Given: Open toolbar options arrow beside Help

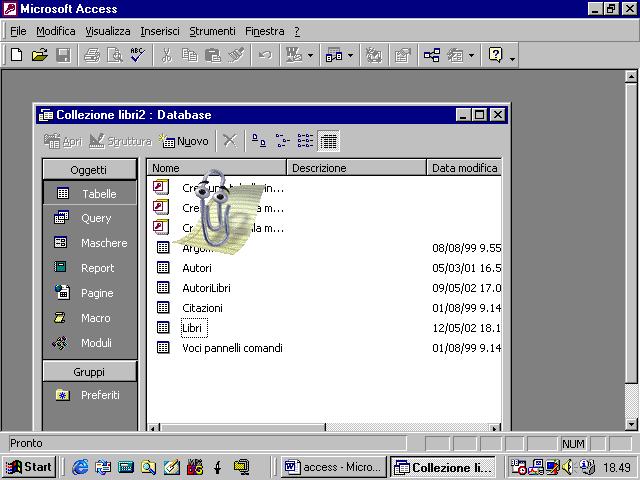Looking at the screenshot, I should [x=512, y=58].
